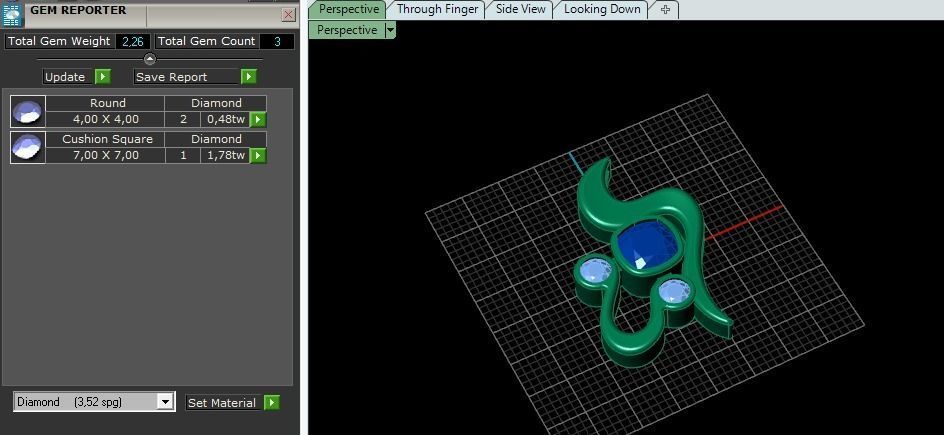Viewport: 944px width, 435px height.
Task: Select the right round diamond in viewport
Action: pos(674,292)
